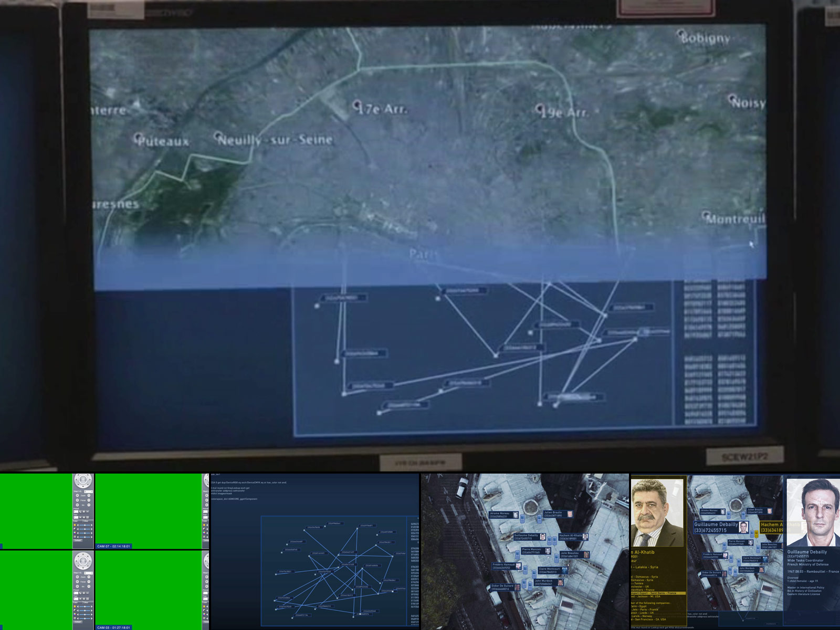Click Tour number field left of CAM 07
840x630 pixels.
coord(76,517)
